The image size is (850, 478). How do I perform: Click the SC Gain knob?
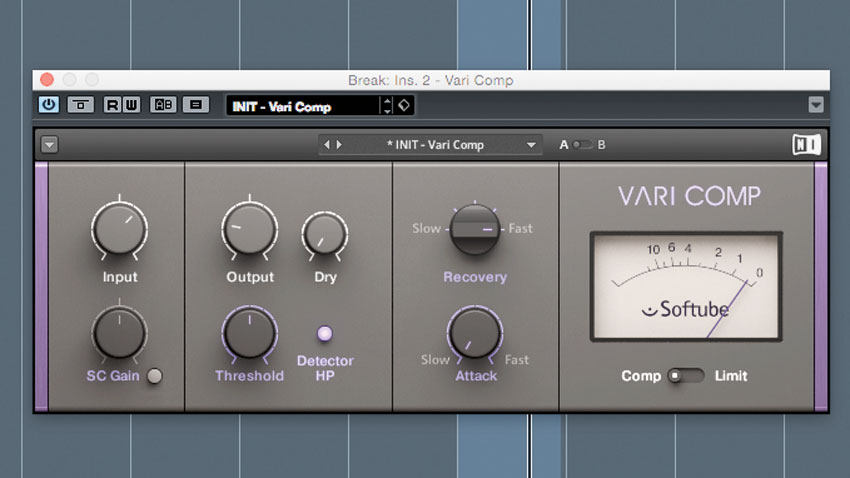(119, 333)
